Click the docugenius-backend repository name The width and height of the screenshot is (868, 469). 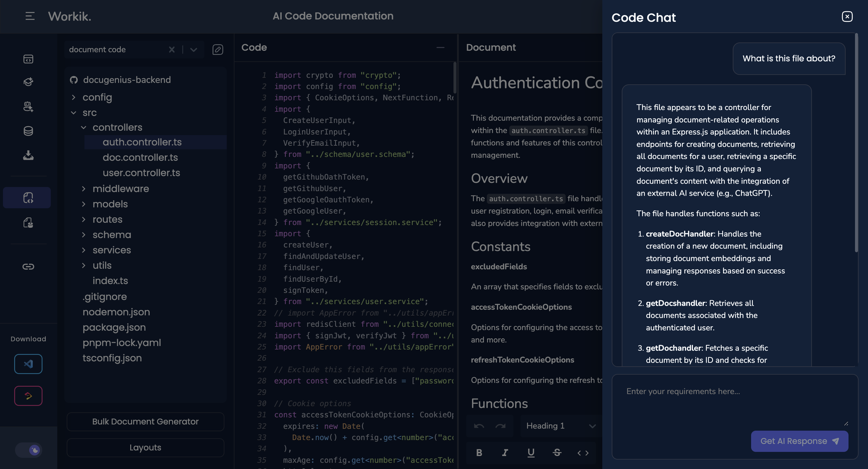[x=127, y=80]
